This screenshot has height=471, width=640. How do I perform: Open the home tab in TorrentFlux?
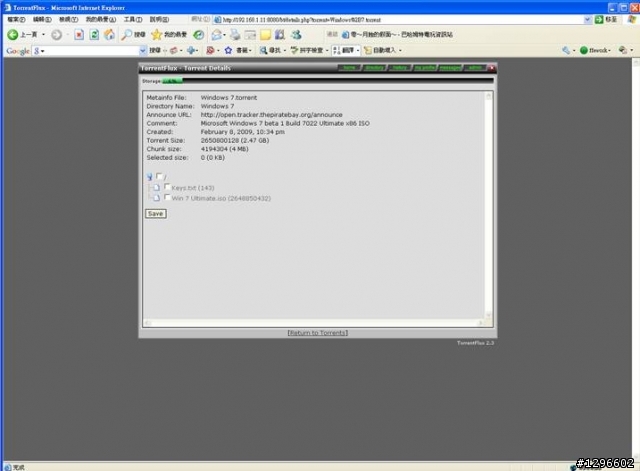coord(349,68)
